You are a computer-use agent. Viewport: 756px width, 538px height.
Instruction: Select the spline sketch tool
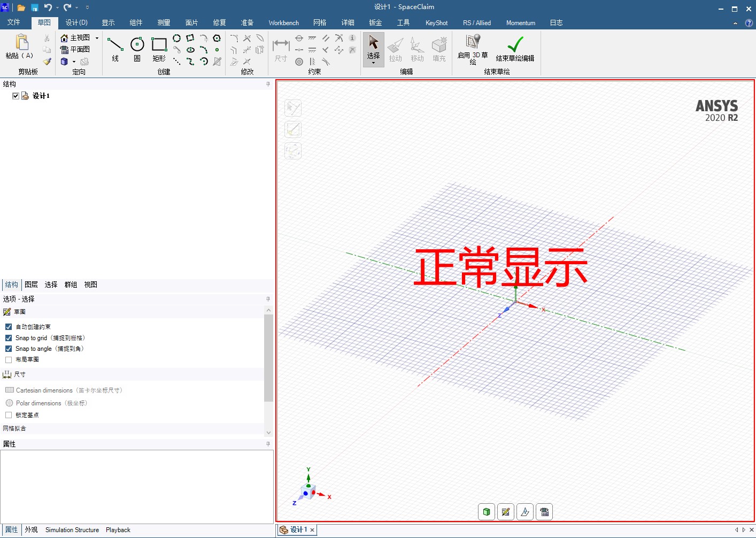point(190,62)
